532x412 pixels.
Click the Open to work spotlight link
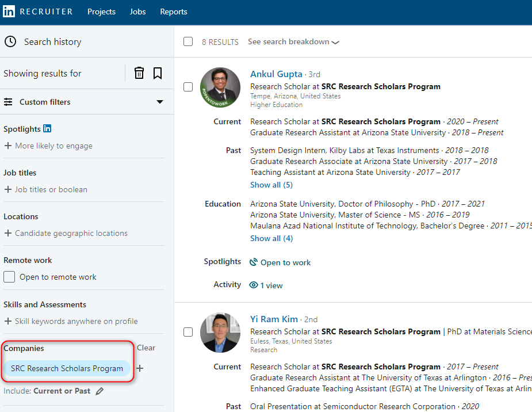point(285,262)
